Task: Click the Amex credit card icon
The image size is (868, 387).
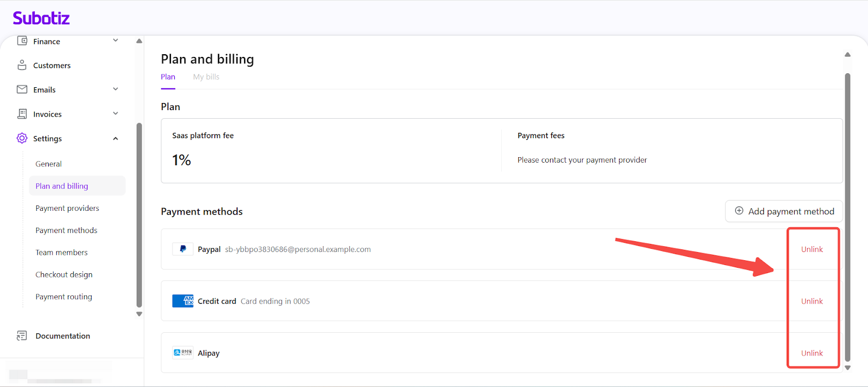Action: (183, 301)
